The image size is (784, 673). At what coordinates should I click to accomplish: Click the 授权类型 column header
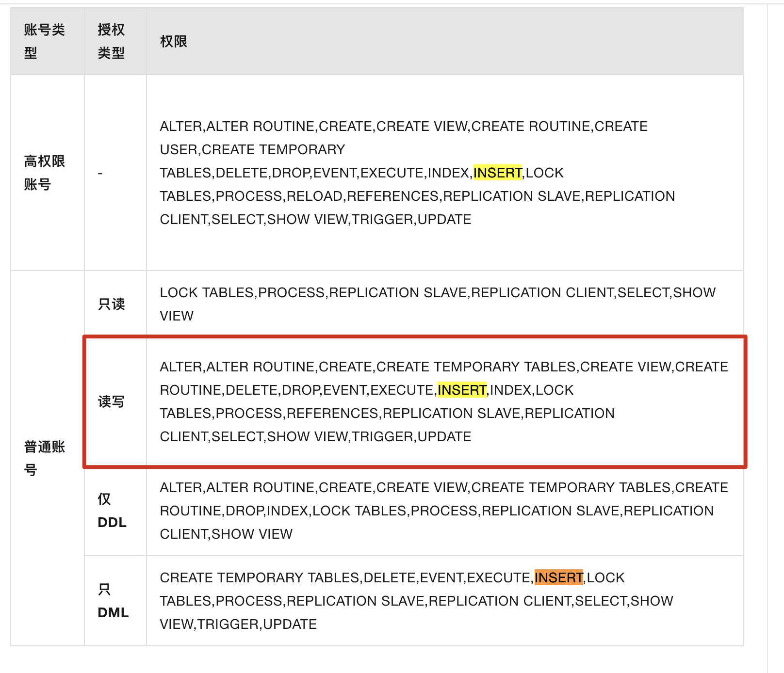pos(111,41)
